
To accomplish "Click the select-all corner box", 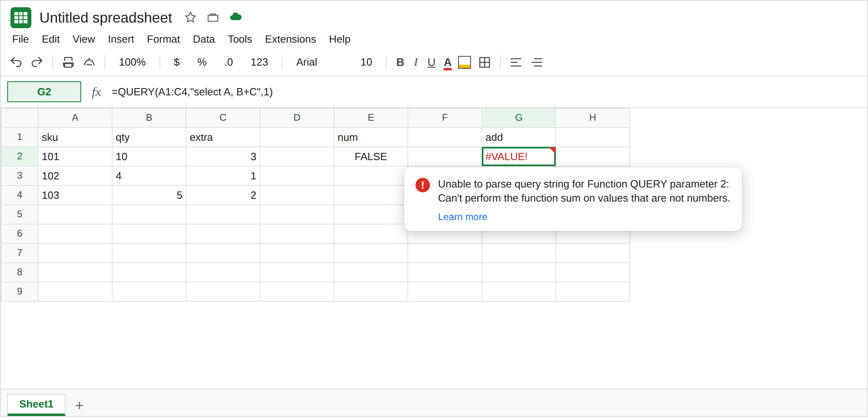I will 20,117.
